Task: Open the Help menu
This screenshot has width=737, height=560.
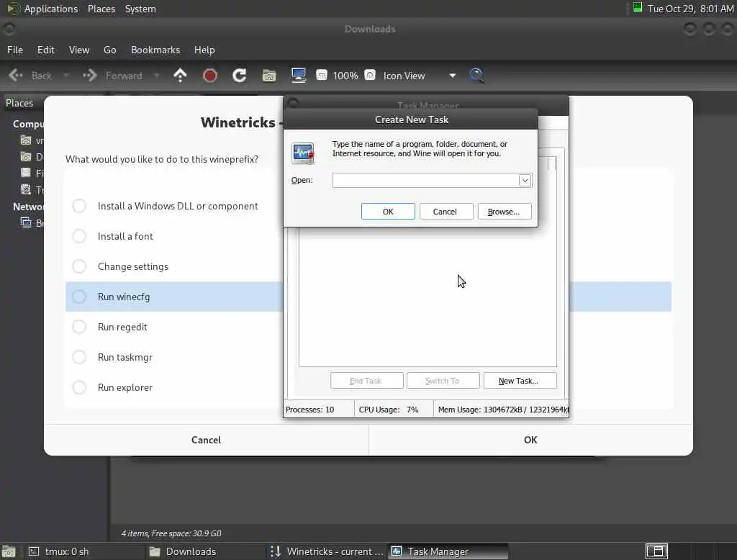Action: coord(204,50)
